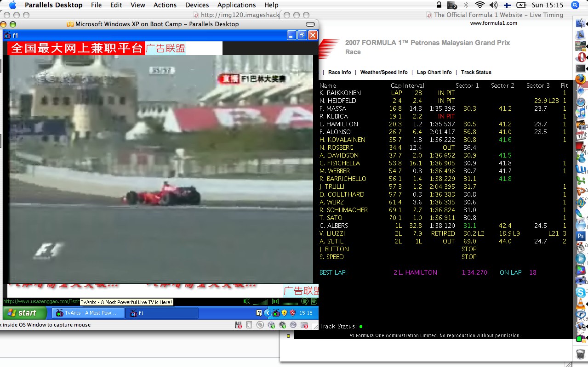The width and height of the screenshot is (588, 367).
Task: Toggle the Parallels window toolbar pill button
Action: [x=310, y=24]
